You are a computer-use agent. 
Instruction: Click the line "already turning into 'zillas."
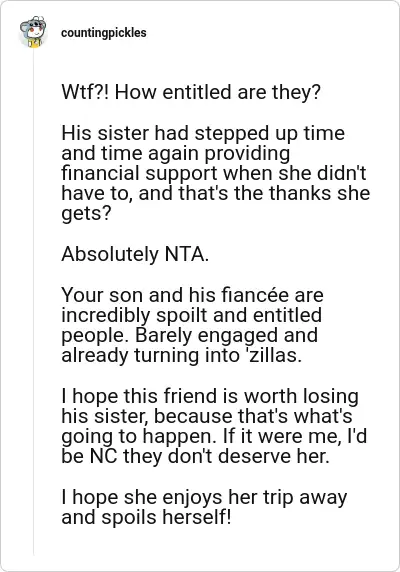[182, 355]
